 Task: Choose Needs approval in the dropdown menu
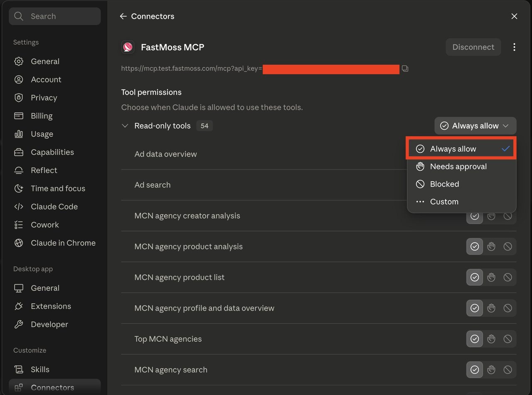click(x=461, y=167)
